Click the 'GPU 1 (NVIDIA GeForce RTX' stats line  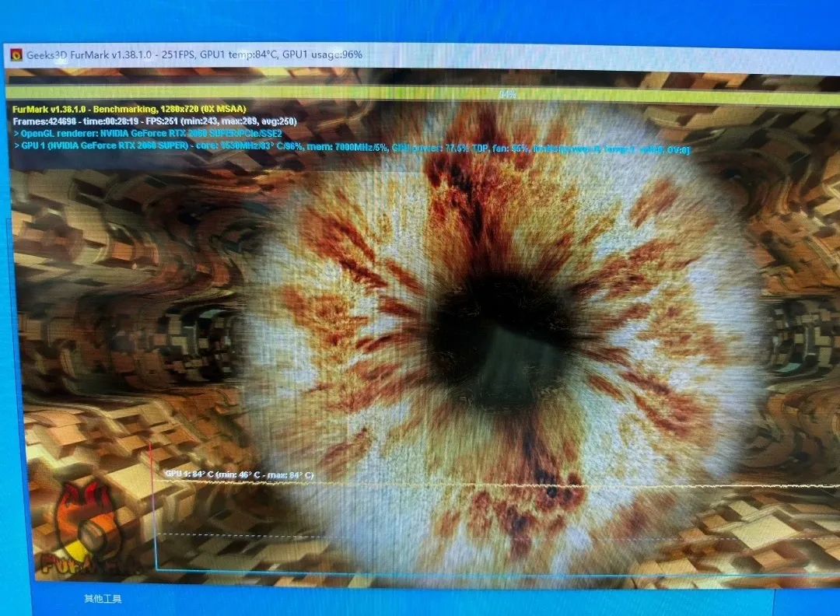(352, 147)
